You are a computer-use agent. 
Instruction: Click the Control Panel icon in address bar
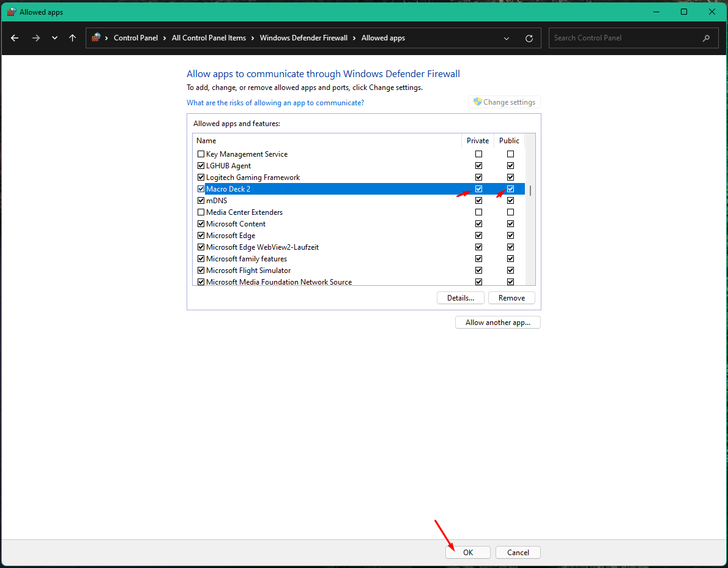point(96,37)
